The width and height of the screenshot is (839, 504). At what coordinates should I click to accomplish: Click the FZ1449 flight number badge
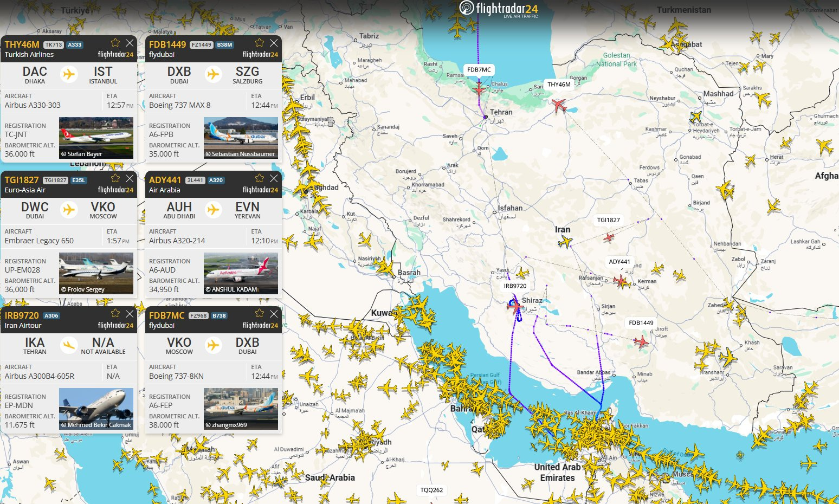click(201, 45)
